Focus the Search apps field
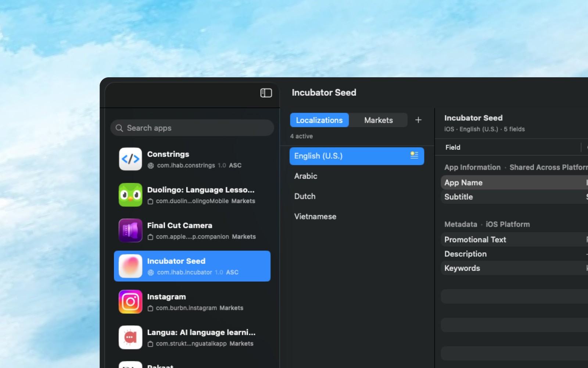This screenshot has width=588, height=368. (x=192, y=128)
